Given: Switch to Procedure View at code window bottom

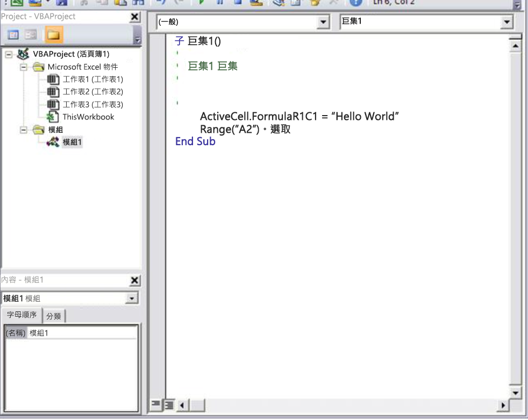Looking at the screenshot, I should tap(156, 405).
